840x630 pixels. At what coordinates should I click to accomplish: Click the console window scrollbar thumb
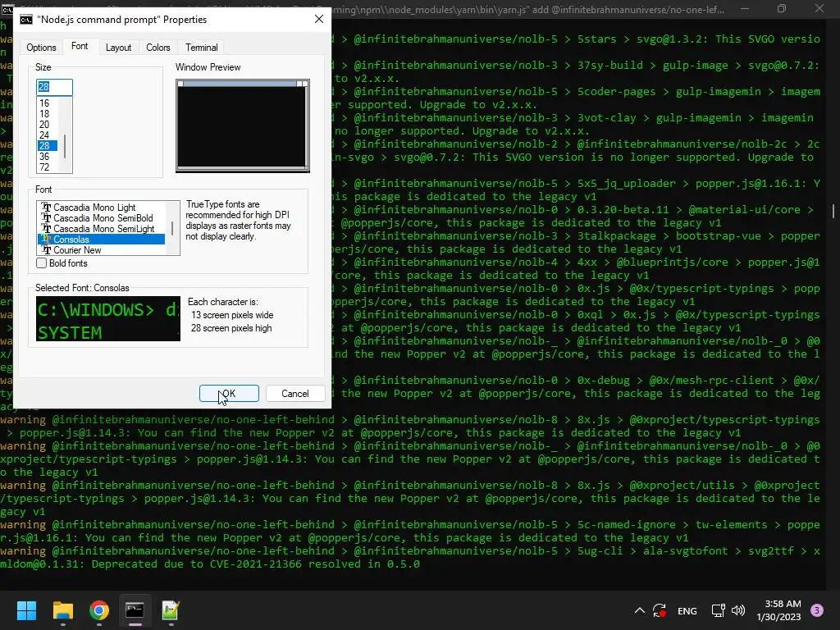pyautogui.click(x=833, y=211)
